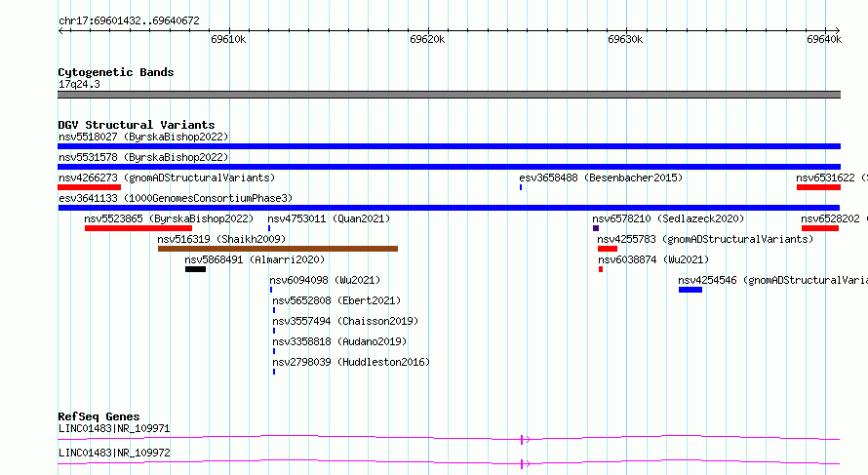The image size is (868, 475).
Task: Click the blue tick under nsv2798039
Action: [x=274, y=372]
